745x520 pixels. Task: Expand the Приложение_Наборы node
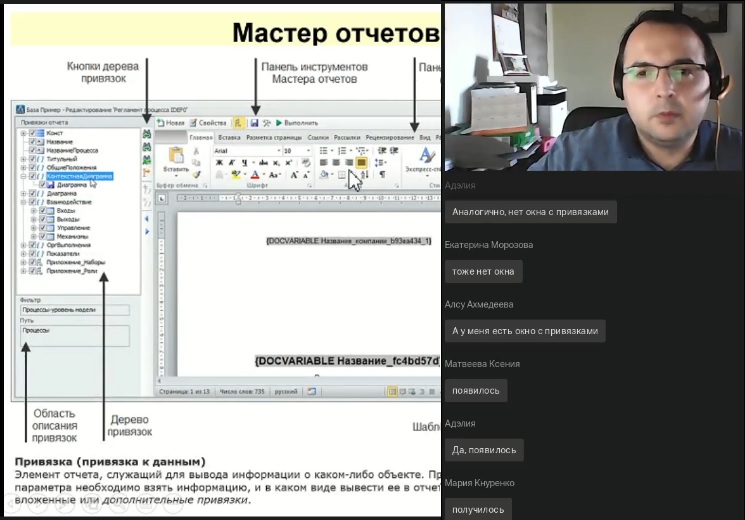(23, 262)
